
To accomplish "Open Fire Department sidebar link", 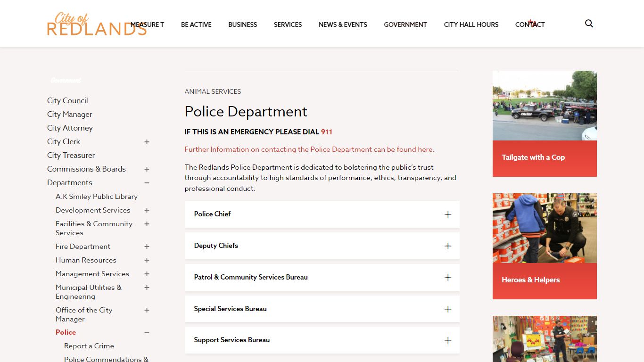I will pos(83,247).
